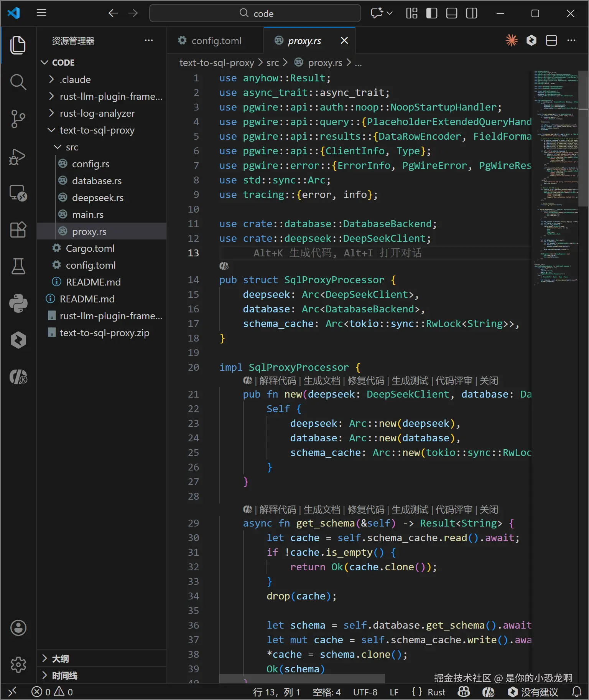Screen dimensions: 589x700
Task: Open the Testing flask view
Action: 18,266
